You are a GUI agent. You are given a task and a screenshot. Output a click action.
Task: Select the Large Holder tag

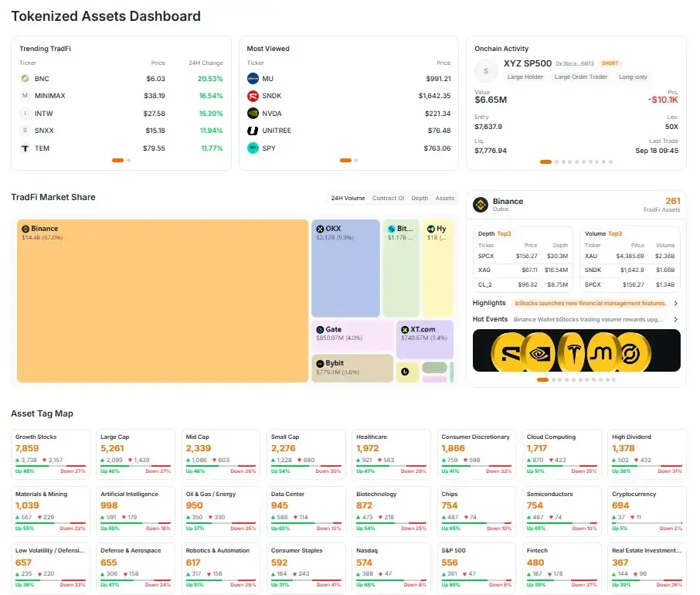tap(525, 76)
